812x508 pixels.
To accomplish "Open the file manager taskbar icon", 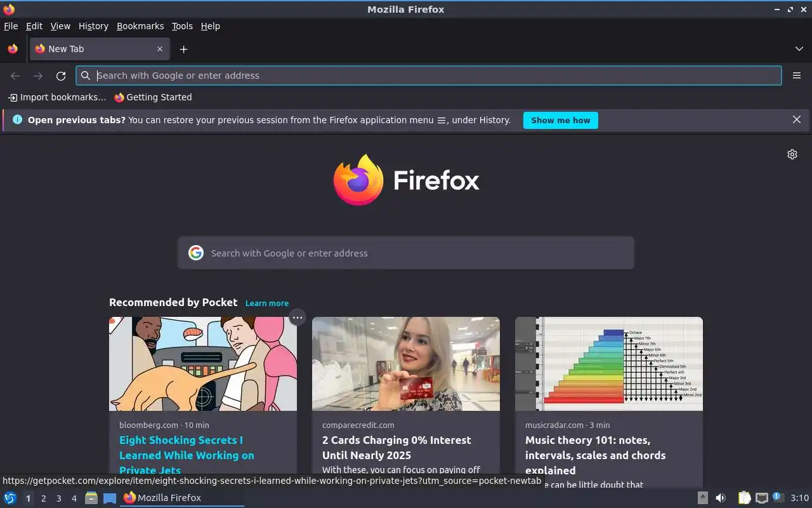I will pos(91,498).
